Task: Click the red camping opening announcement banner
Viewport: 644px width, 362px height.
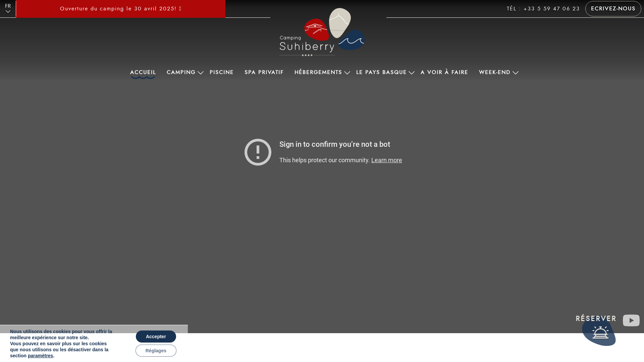Action: click(121, 9)
